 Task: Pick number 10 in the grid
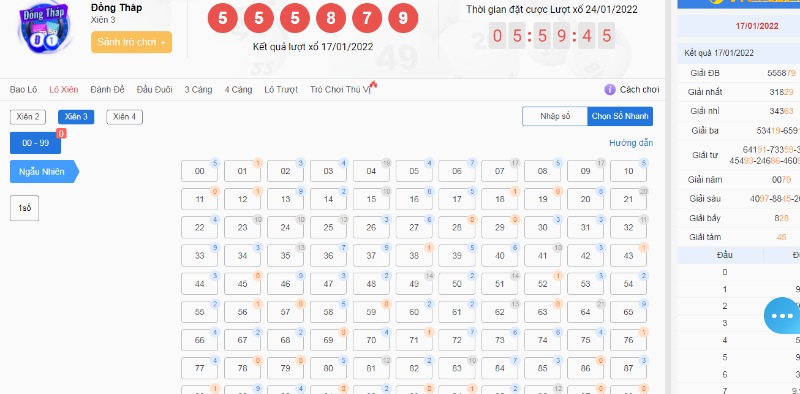point(629,171)
